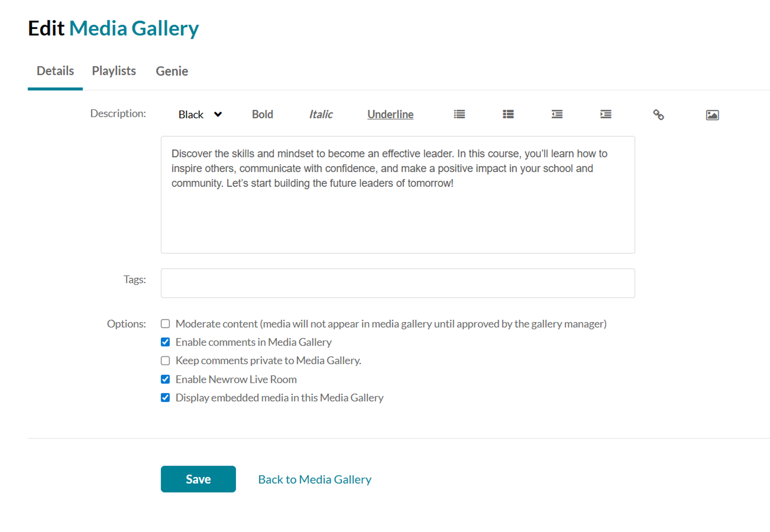Click into the Tags input field
The image size is (770, 532).
coord(397,283)
